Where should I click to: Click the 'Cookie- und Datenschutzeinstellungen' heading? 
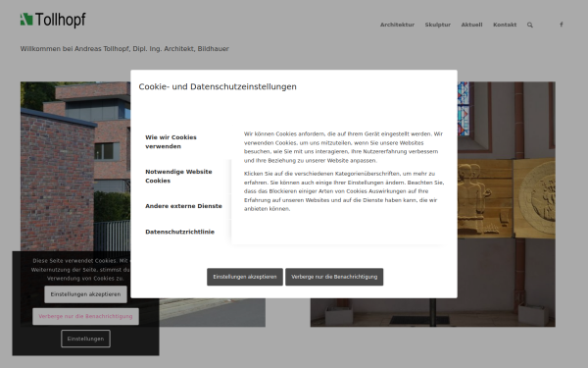click(x=218, y=86)
